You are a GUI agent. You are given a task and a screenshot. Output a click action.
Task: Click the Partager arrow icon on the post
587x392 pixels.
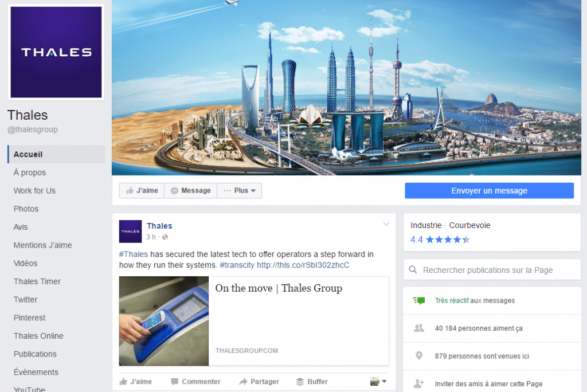point(243,382)
